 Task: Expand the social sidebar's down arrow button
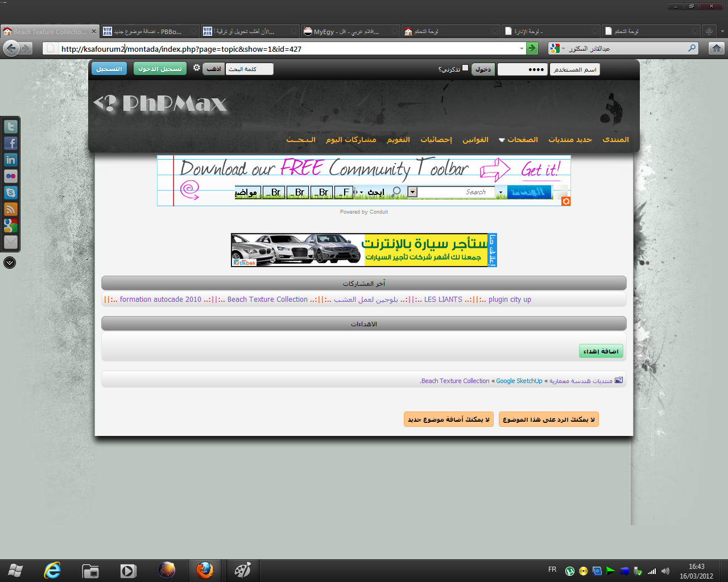coord(10,263)
